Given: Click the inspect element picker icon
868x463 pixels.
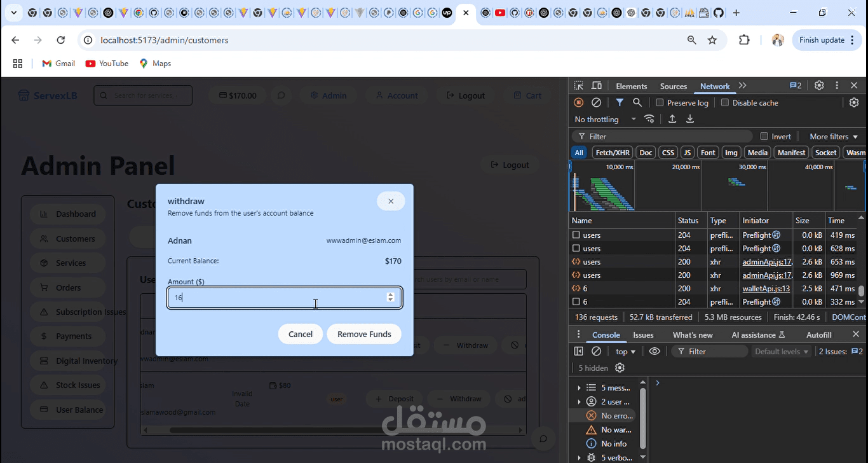Looking at the screenshot, I should click(578, 86).
